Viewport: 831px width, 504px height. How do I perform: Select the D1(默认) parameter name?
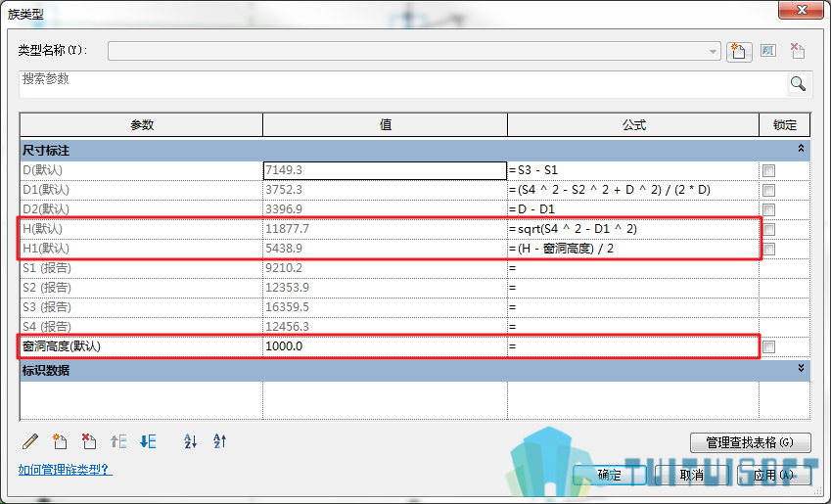46,190
